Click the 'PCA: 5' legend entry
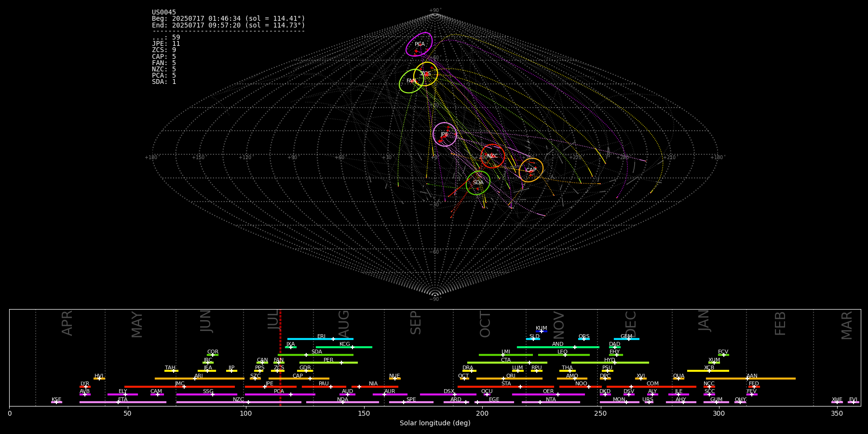Screen dimensions: 868x434 [164, 76]
